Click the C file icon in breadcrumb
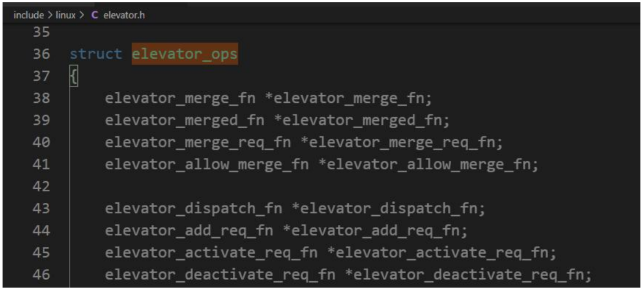 tap(94, 15)
